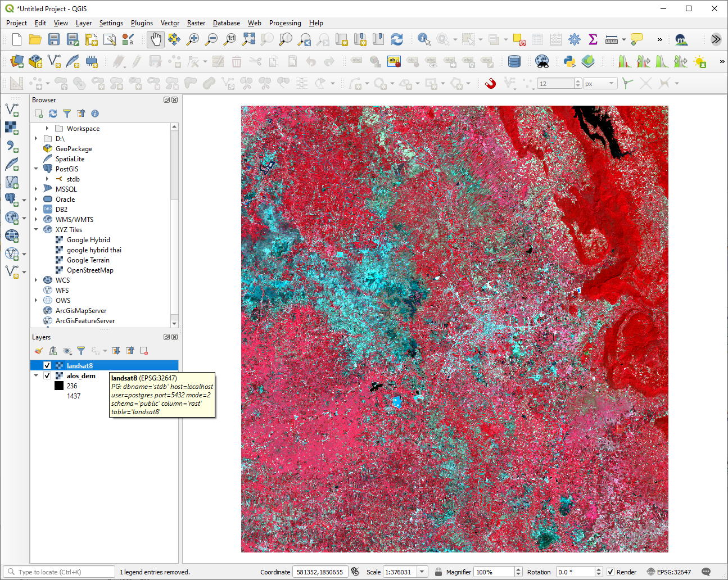Click the EPSG:32647 CRS button
The width and height of the screenshot is (728, 580).
point(669,572)
